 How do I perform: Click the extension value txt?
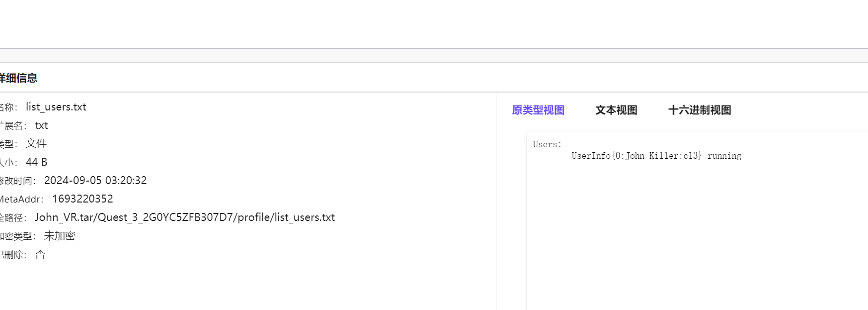[x=42, y=125]
